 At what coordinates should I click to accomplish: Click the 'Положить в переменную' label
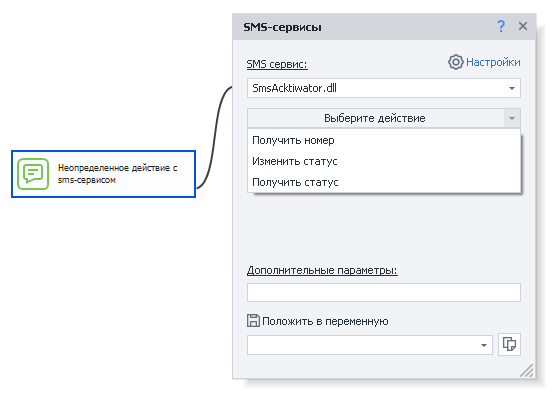pyautogui.click(x=325, y=321)
